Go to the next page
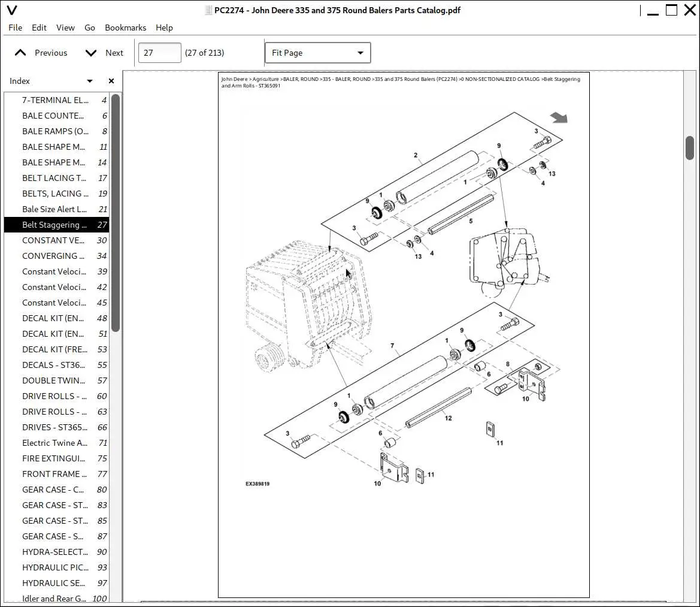Screen dimensions: 700x607 (104, 53)
